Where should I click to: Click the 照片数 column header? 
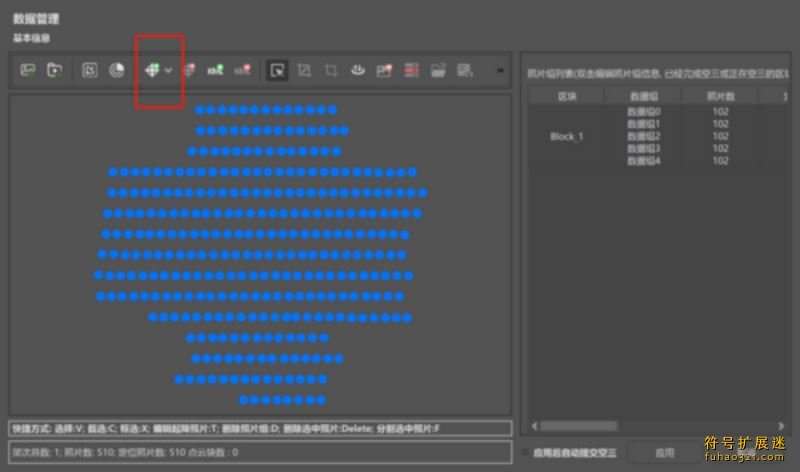tap(720, 95)
